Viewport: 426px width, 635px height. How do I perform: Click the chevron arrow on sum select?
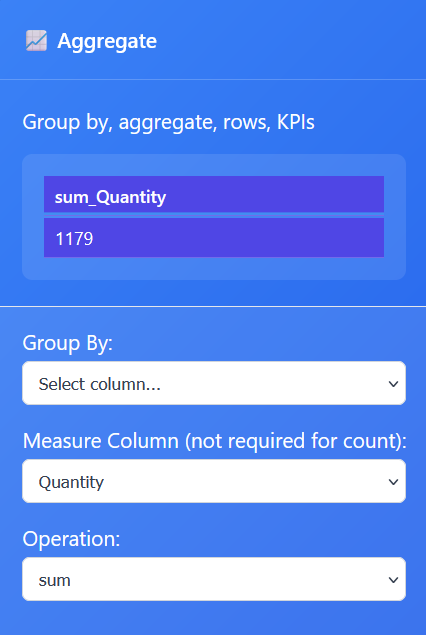(393, 580)
